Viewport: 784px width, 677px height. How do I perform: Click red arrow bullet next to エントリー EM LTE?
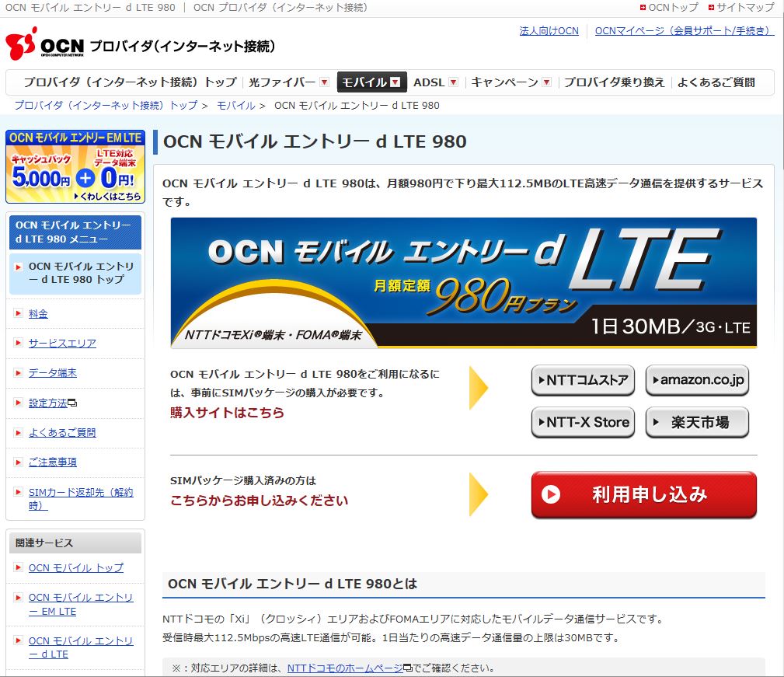pos(19,598)
